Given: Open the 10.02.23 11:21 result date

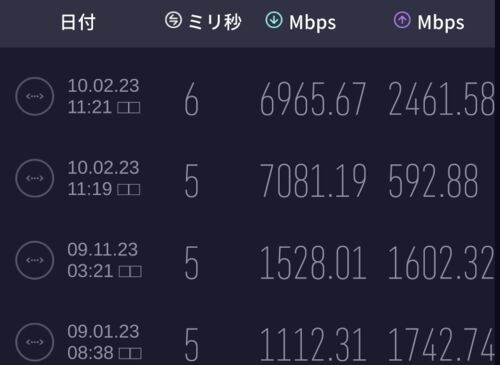Looking at the screenshot, I should tap(104, 96).
